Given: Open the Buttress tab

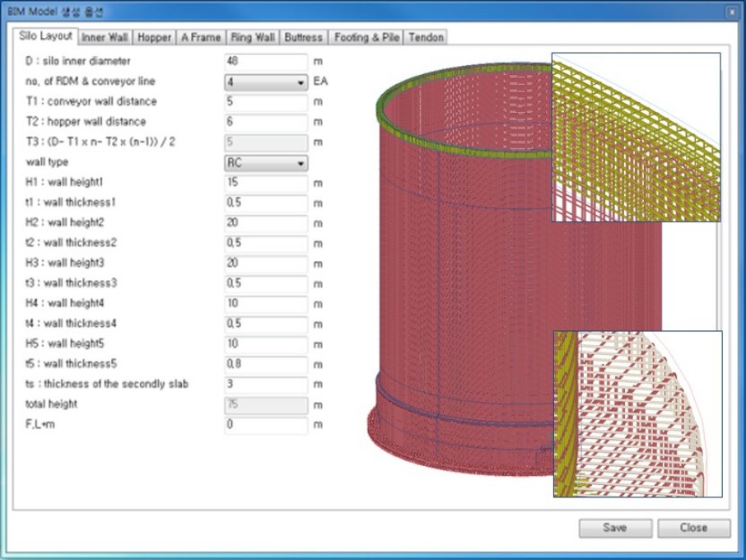Looking at the screenshot, I should [x=303, y=37].
